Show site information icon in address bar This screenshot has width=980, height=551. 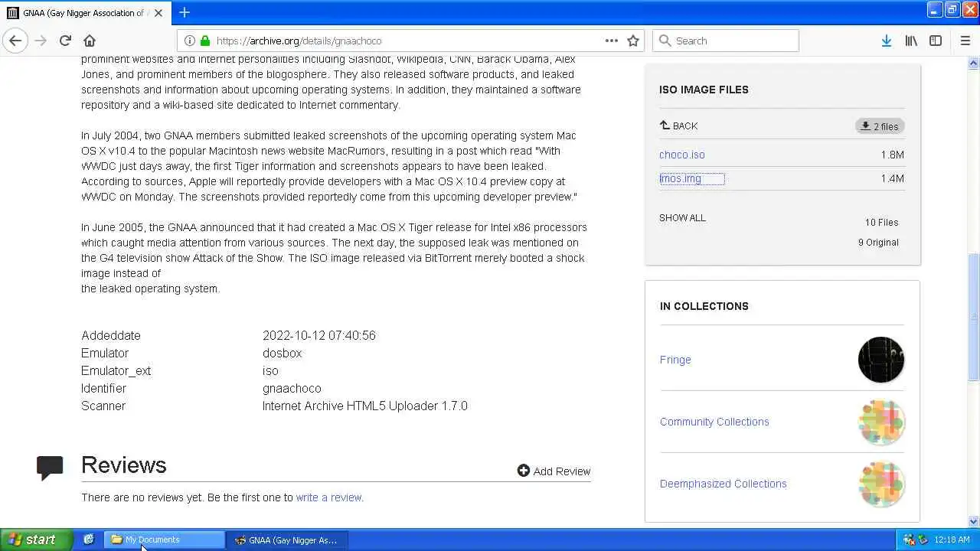coord(189,41)
